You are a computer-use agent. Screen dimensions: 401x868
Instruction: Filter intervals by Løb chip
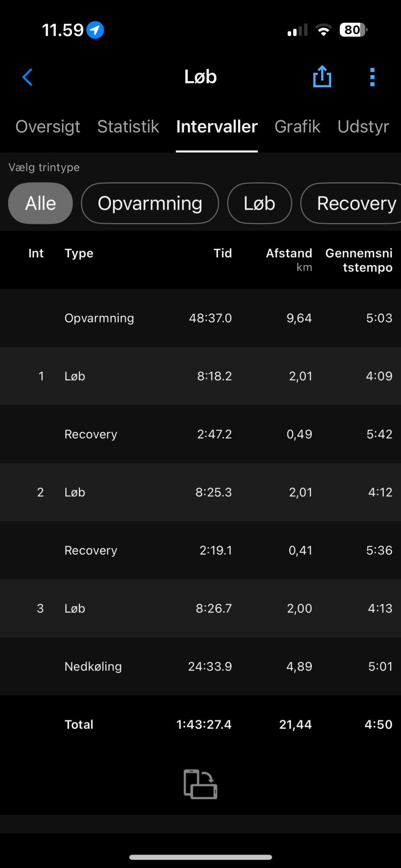pos(259,203)
